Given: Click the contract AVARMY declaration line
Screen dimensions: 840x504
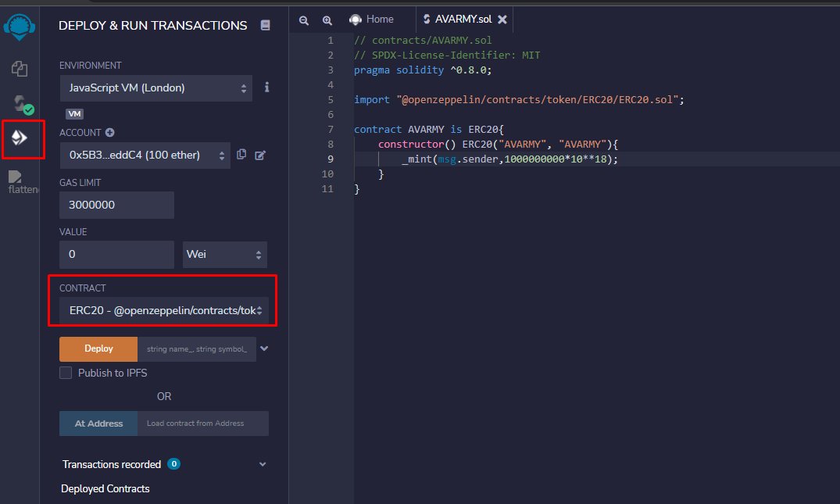Looking at the screenshot, I should [x=428, y=130].
